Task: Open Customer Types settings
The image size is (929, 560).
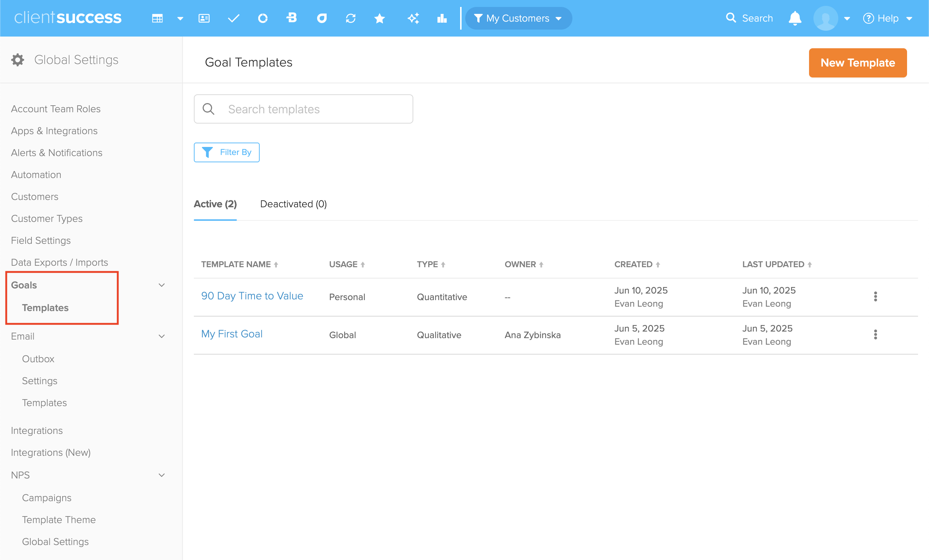Action: [x=47, y=219]
